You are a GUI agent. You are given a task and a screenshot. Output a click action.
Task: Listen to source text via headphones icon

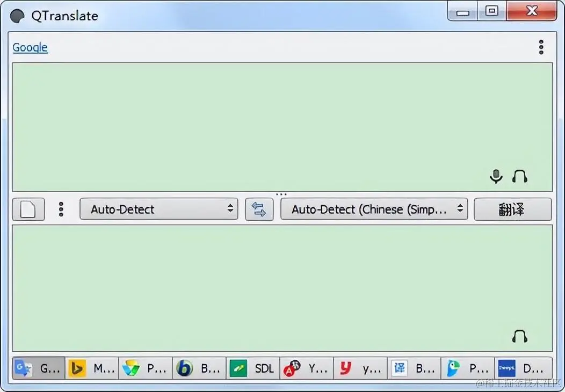(519, 177)
